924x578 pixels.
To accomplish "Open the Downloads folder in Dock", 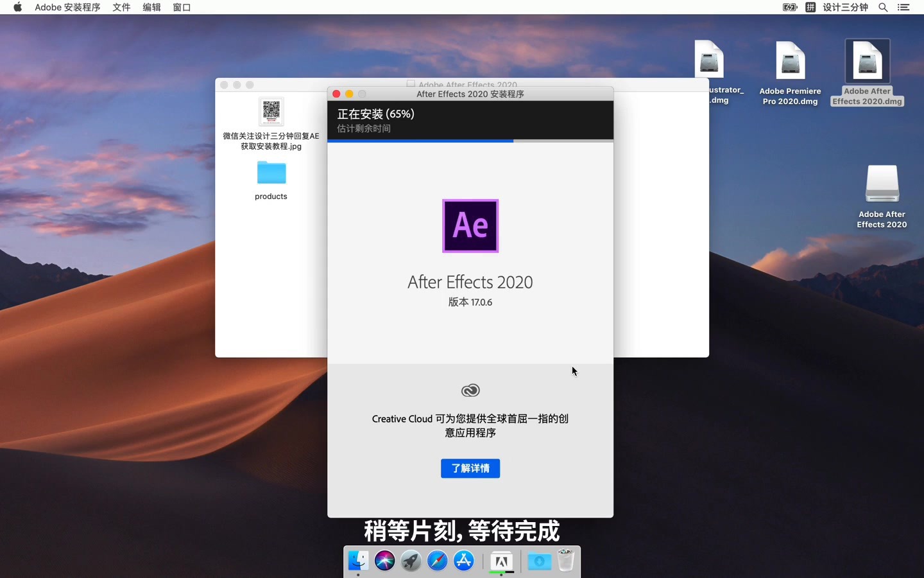I will (539, 561).
